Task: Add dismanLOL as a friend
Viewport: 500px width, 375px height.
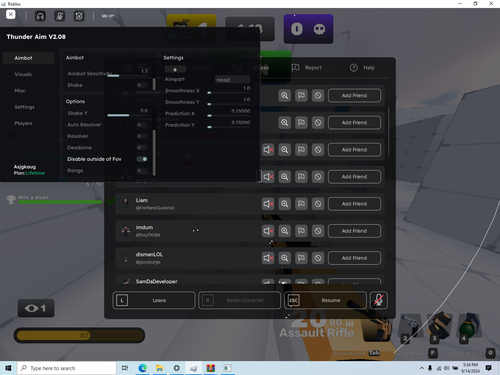Action: [354, 258]
